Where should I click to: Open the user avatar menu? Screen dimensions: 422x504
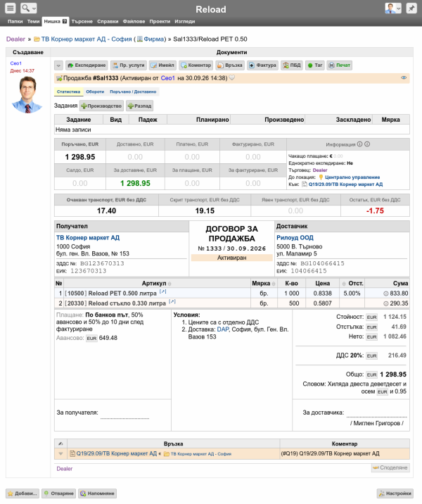(x=392, y=8)
